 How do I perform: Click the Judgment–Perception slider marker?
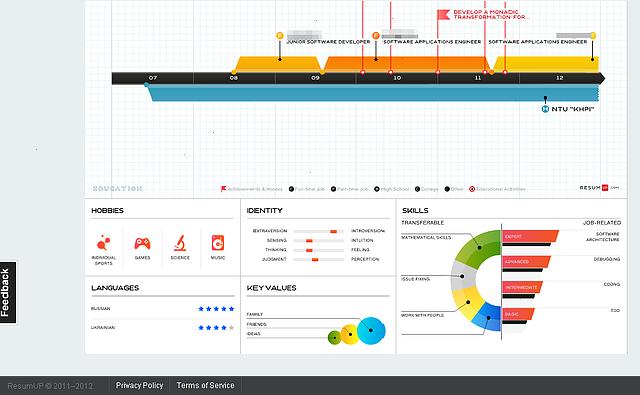[315, 260]
